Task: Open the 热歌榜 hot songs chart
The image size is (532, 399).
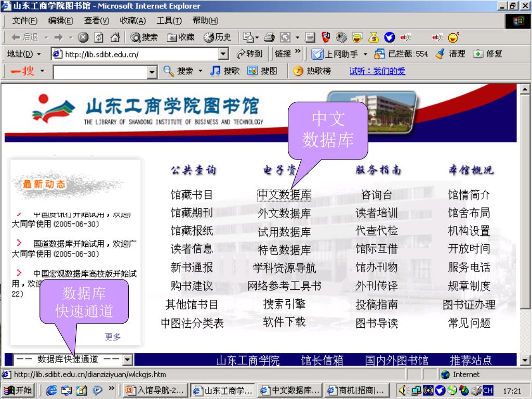Action: (312, 71)
